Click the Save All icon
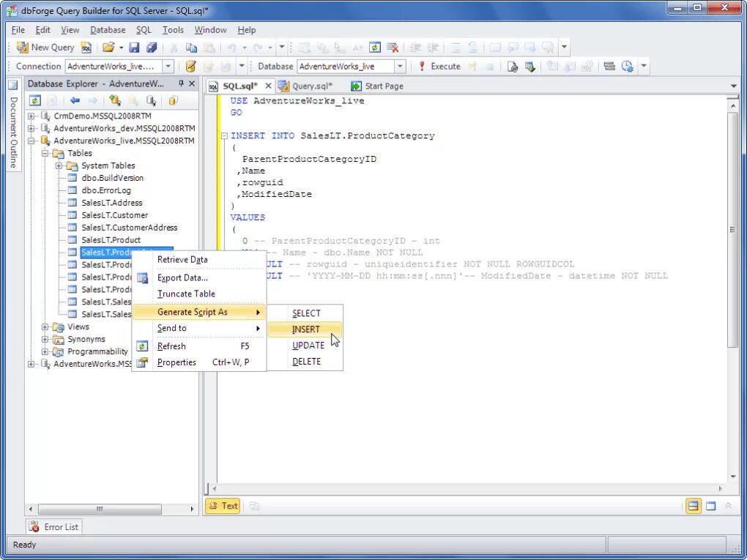Screen dimensions: 747x560 [152, 47]
